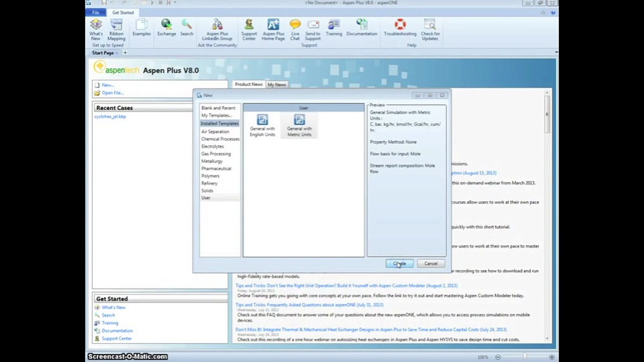Collapse the ribbon with the up arrow

pyautogui.click(x=543, y=13)
